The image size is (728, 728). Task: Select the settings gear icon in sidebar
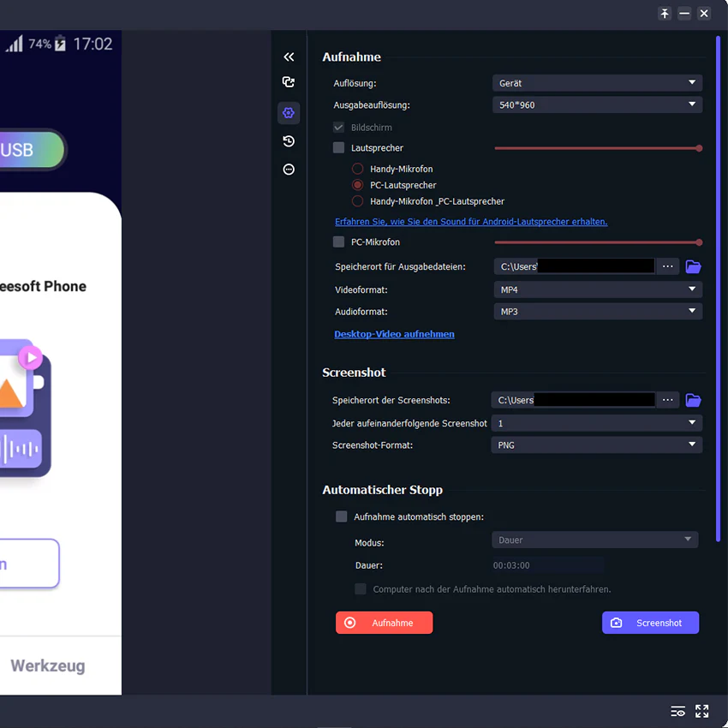coord(289,113)
